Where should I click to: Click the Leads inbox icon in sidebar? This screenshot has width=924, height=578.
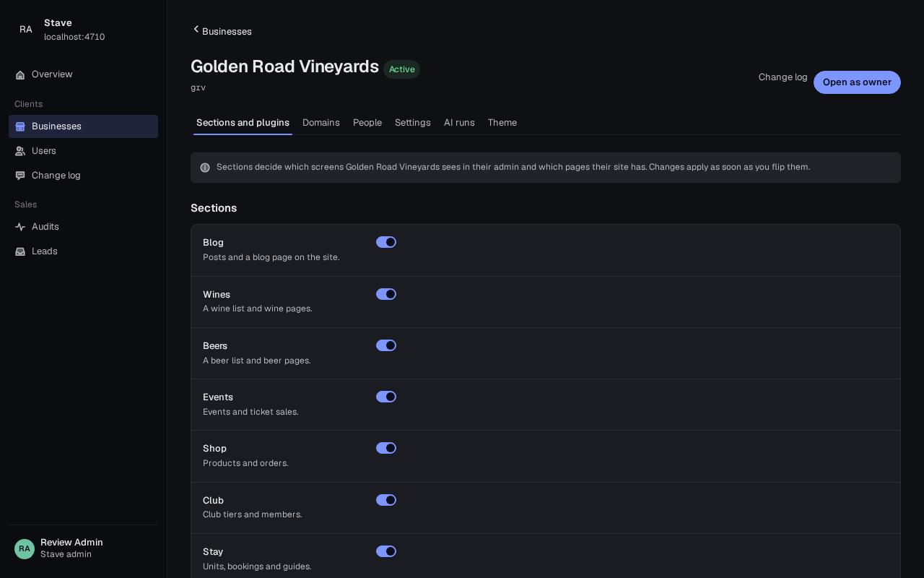pos(20,251)
